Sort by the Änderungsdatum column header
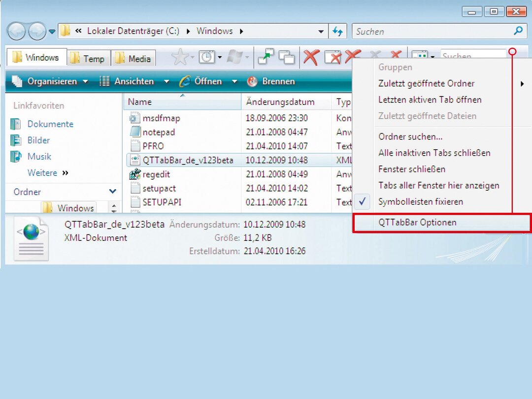 click(x=280, y=102)
